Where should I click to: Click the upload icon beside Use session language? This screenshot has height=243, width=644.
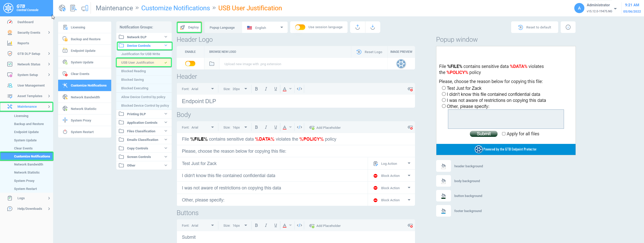pyautogui.click(x=357, y=27)
